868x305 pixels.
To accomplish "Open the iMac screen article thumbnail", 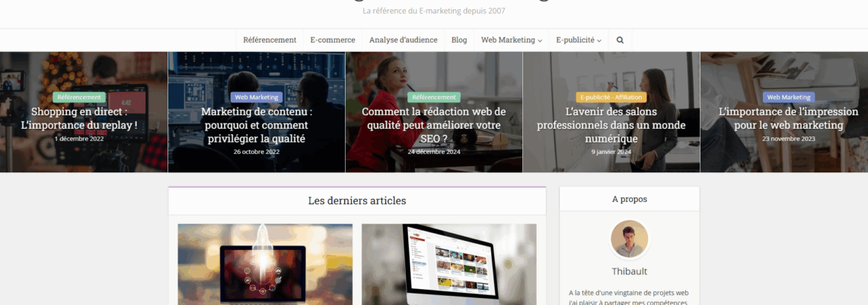I will pyautogui.click(x=448, y=264).
